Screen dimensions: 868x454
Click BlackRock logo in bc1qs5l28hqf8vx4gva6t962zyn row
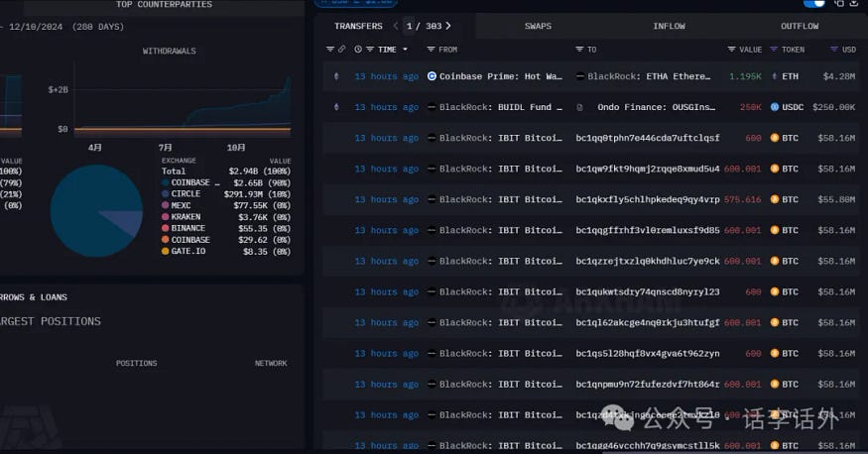tap(432, 353)
